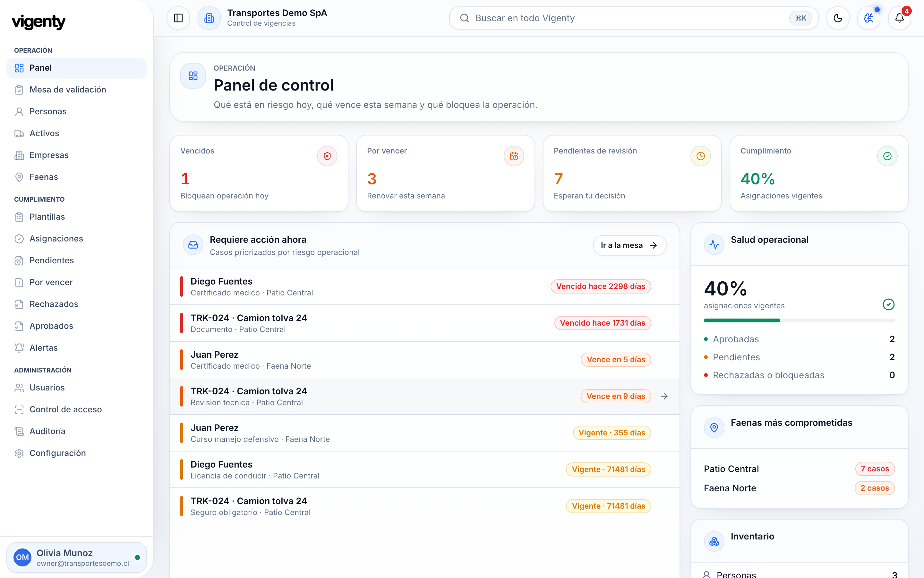This screenshot has height=578, width=924.
Task: Click the pin icon beside Faenas más comprometidas
Action: click(714, 428)
